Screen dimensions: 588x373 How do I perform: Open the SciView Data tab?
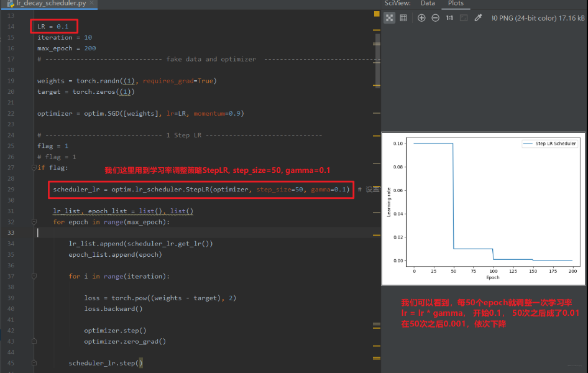tap(428, 3)
